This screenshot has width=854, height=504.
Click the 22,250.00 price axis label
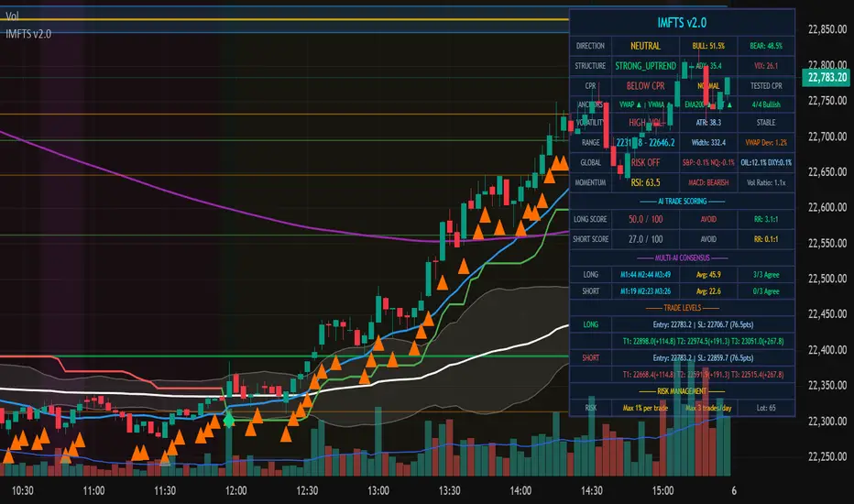coord(827,456)
